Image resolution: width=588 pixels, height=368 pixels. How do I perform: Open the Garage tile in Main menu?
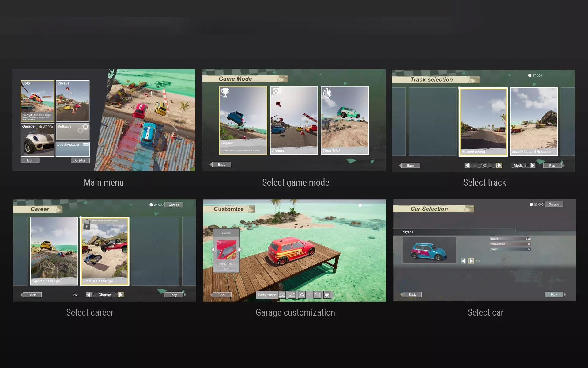coord(37,140)
